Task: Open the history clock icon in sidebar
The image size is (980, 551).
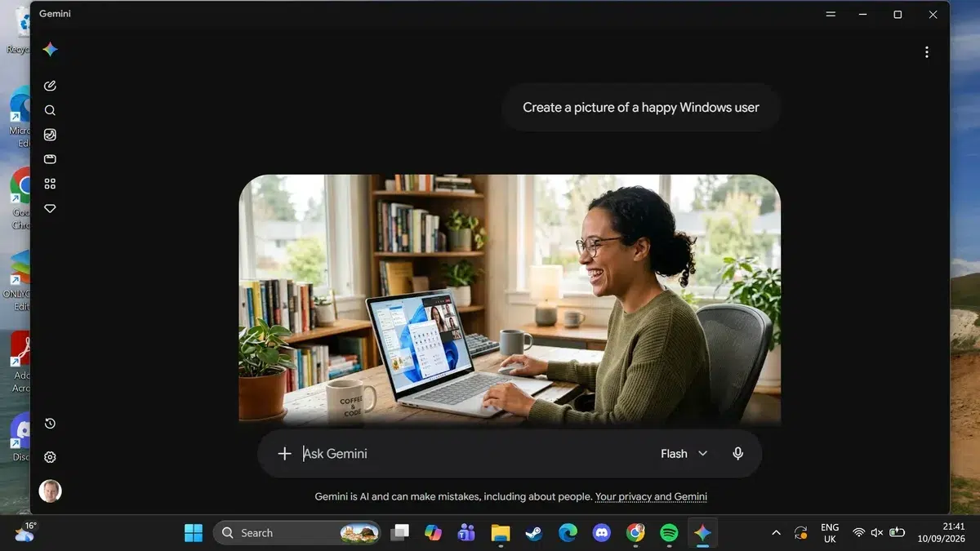Action: click(x=50, y=424)
